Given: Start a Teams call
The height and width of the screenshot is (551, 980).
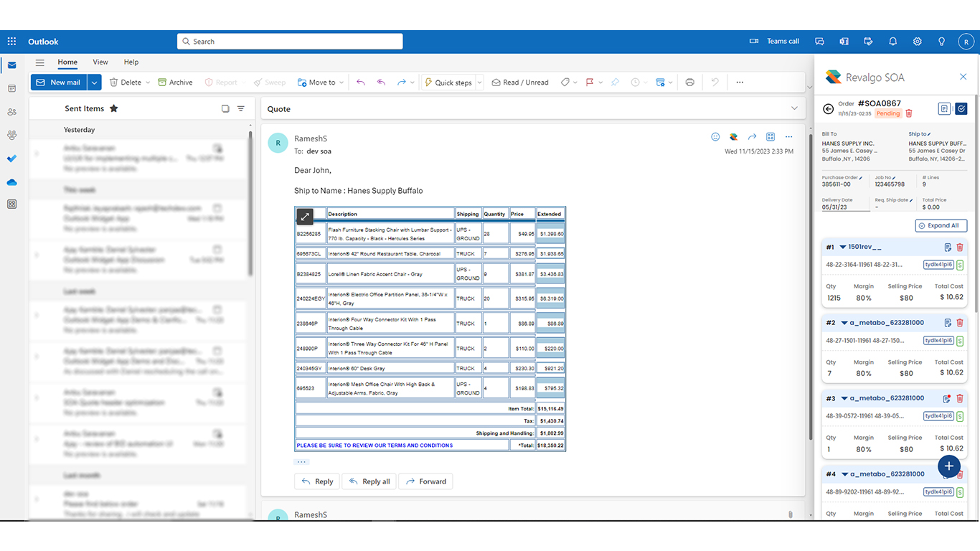Looking at the screenshot, I should (774, 42).
